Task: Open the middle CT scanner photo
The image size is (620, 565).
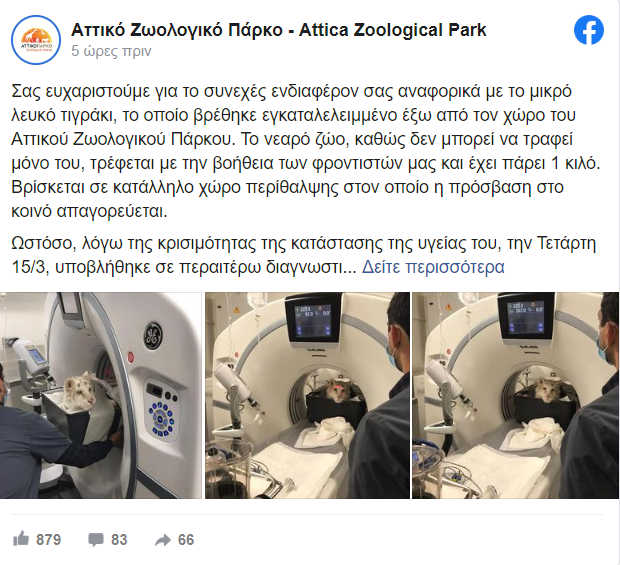Action: 307,395
